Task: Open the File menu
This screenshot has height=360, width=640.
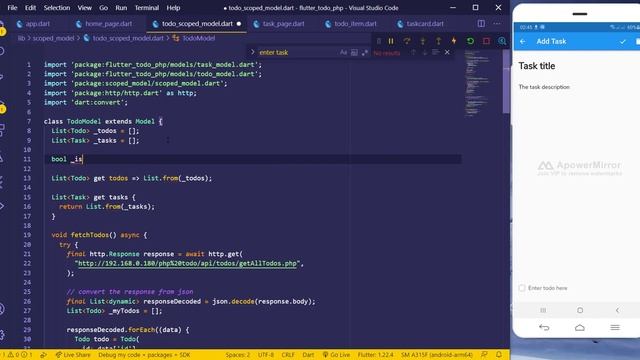Action: [x=12, y=8]
